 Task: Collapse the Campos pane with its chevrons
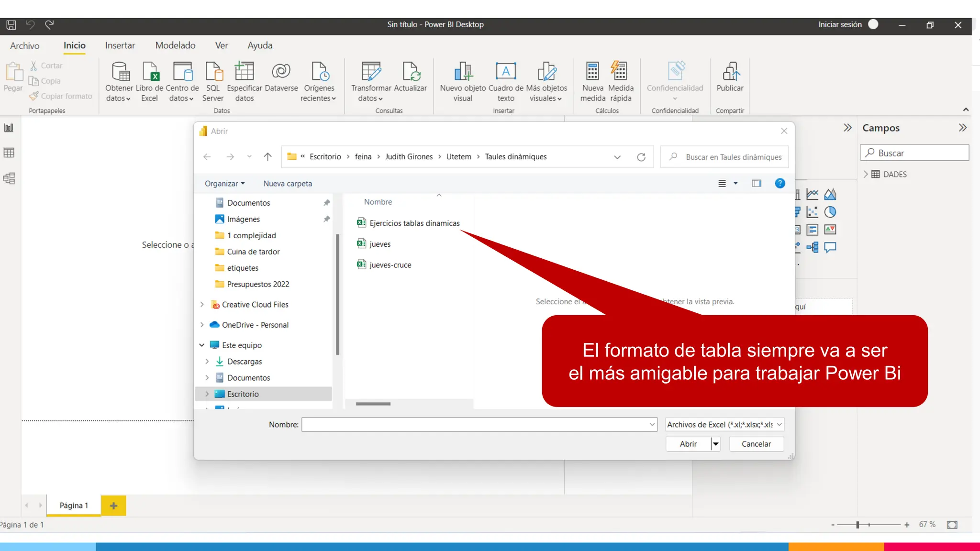click(963, 128)
